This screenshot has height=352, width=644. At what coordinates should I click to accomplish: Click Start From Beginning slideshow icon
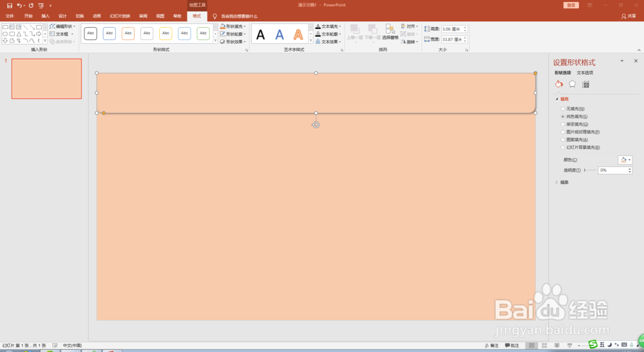point(41,5)
